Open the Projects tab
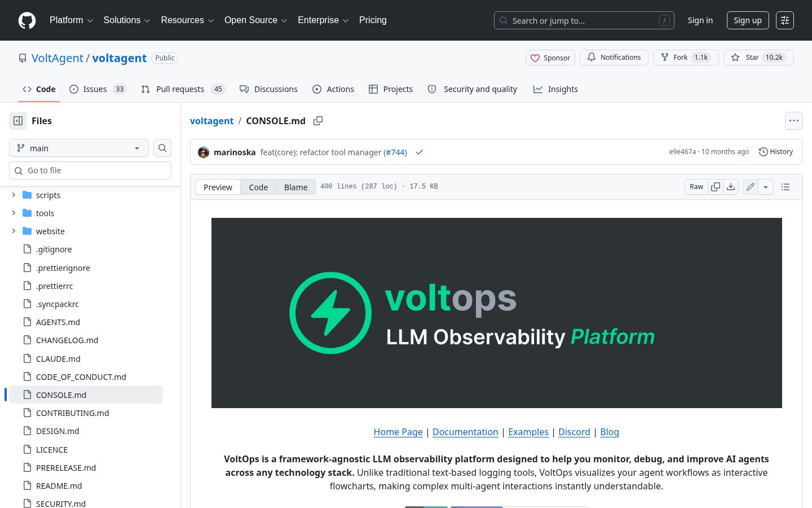 391,89
